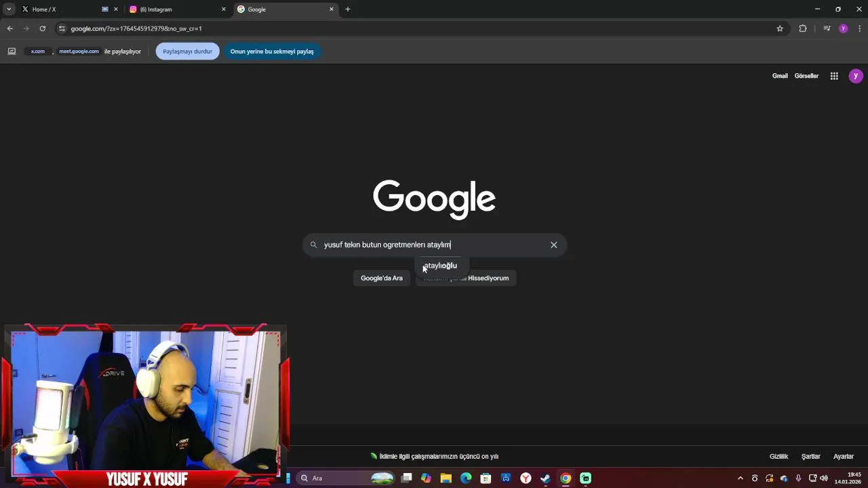Open the network tray icon
The image size is (868, 488).
[812, 479]
